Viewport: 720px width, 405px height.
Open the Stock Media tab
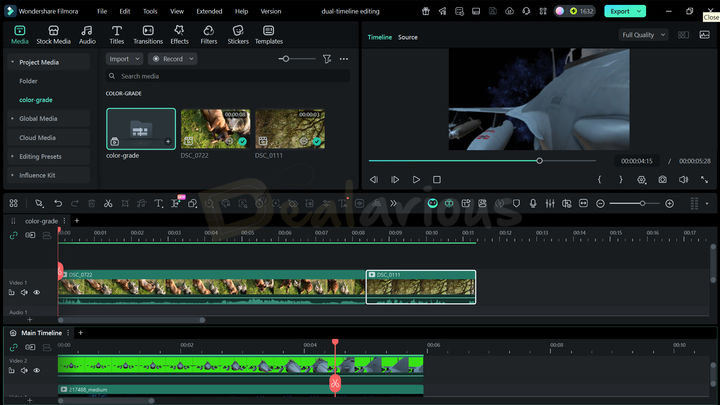(53, 35)
